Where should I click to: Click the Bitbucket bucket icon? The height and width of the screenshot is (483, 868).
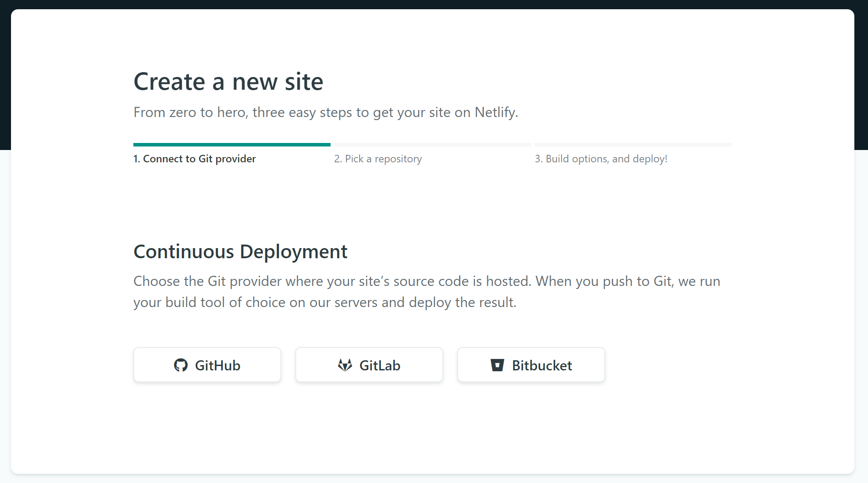click(497, 365)
